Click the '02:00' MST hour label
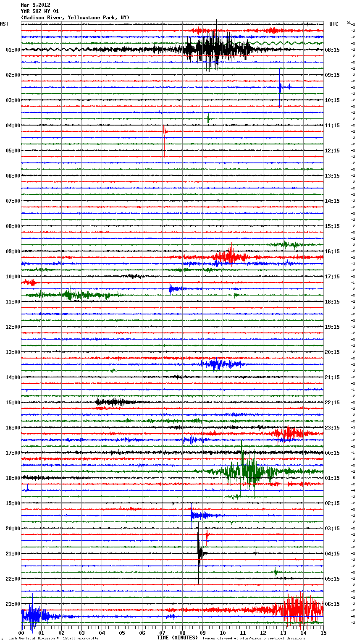This screenshot has height=644, width=357. [13, 75]
